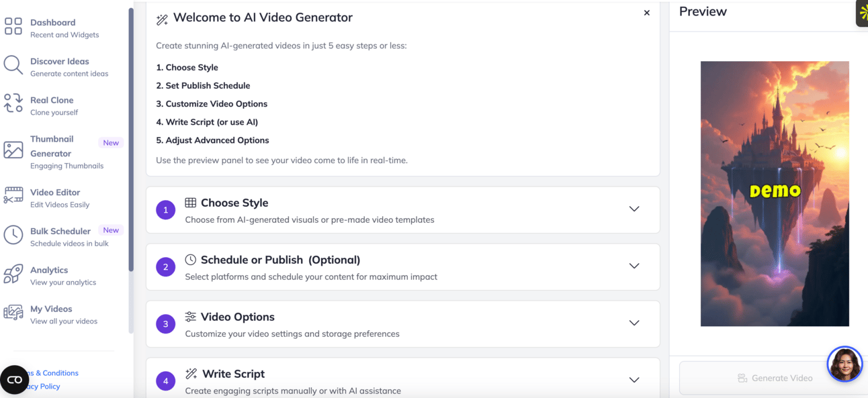The height and width of the screenshot is (398, 868).
Task: Click the New badge beside Bulk Scheduler
Action: click(111, 230)
